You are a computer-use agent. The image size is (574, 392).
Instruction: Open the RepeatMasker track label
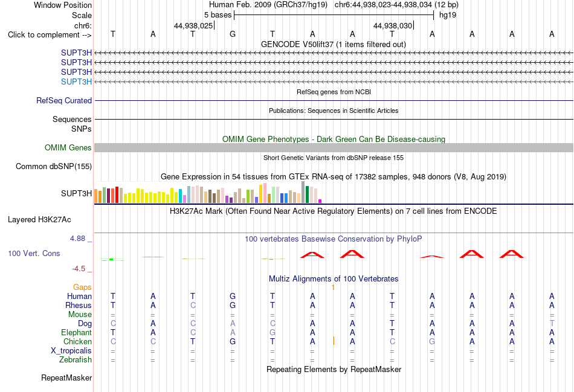coord(66,378)
